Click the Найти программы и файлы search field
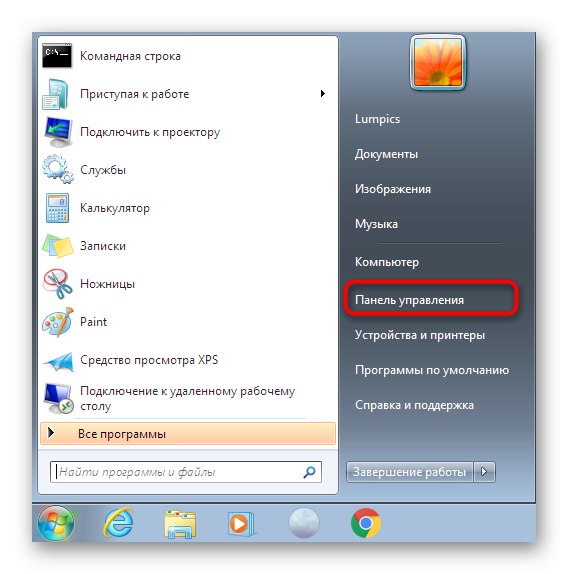The width and height of the screenshot is (568, 574). click(x=186, y=472)
